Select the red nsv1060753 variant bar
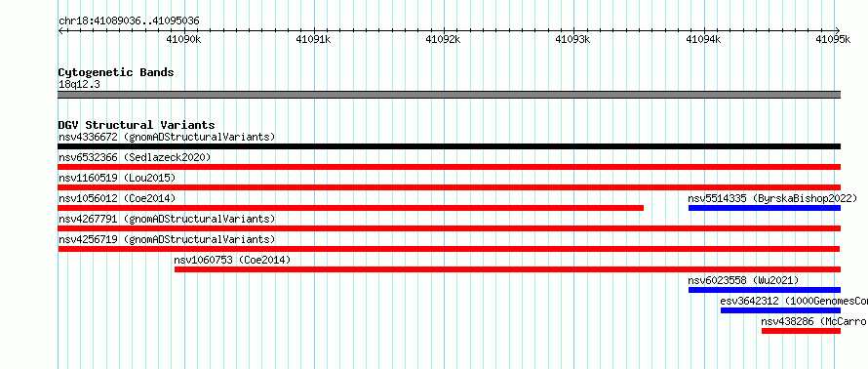Viewport: 868px width, 369px height. 507,269
